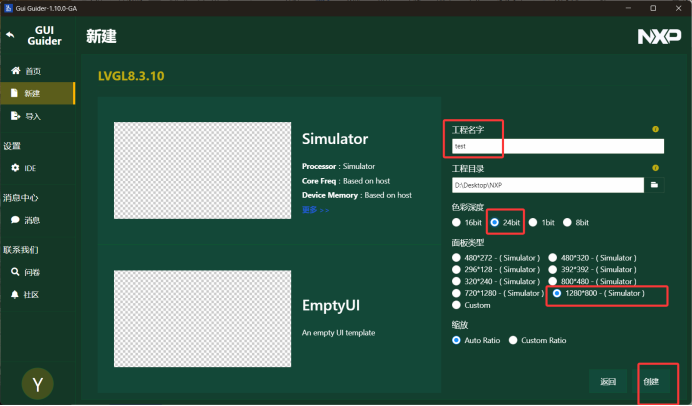Click the magnifier icon beside 问卷
This screenshot has height=406, width=692.
click(x=15, y=271)
